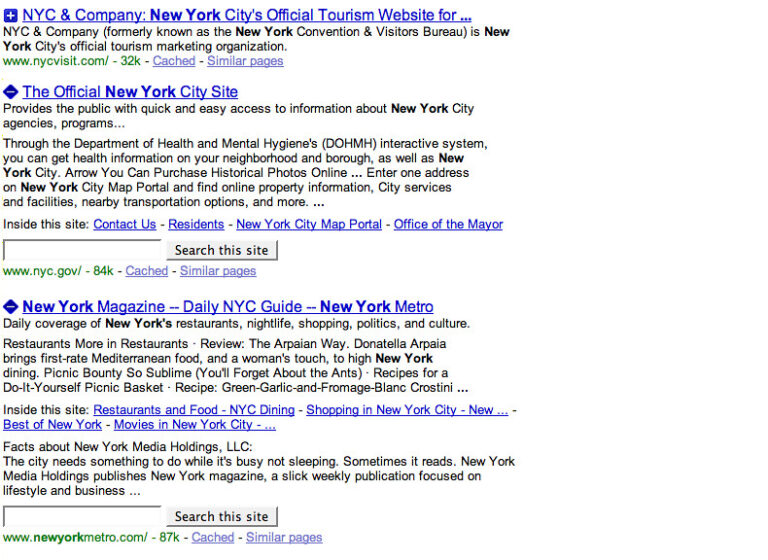Open Similar pages for www.nycvisit.com
This screenshot has height=560, width=768.
(x=245, y=61)
